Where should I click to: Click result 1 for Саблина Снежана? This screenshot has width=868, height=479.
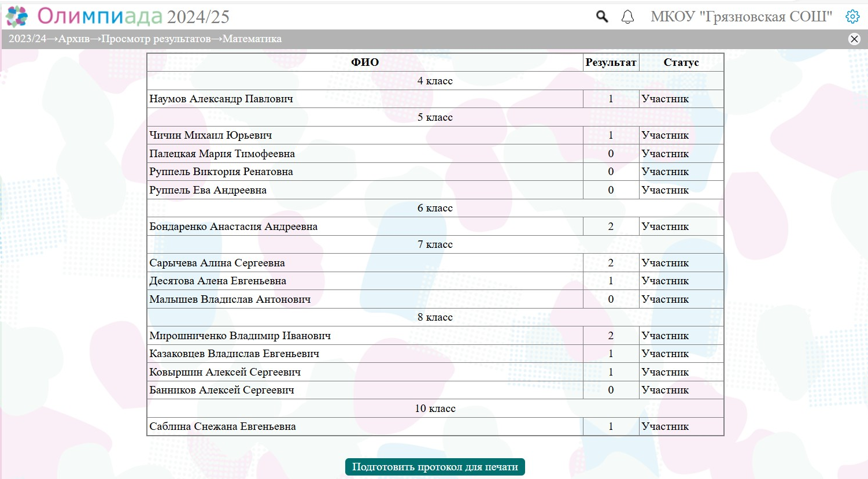[x=611, y=426]
